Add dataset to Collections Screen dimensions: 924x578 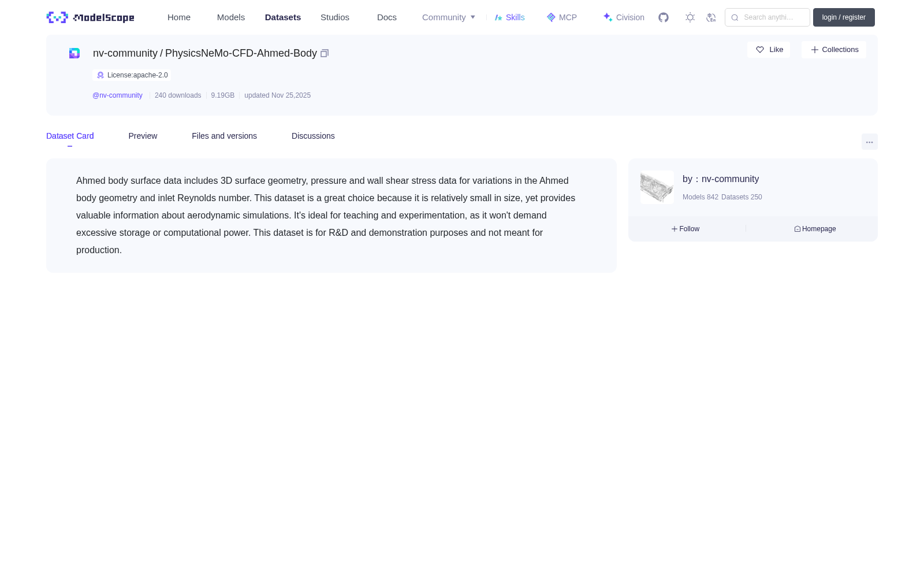pyautogui.click(x=834, y=50)
